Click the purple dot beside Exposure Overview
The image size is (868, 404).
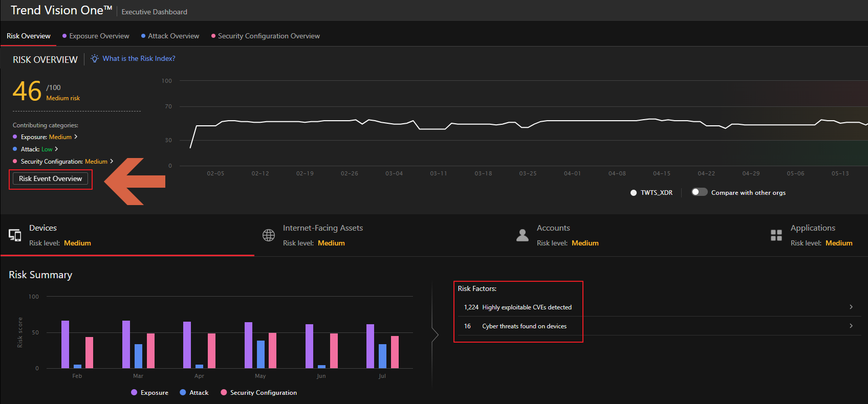tap(64, 36)
